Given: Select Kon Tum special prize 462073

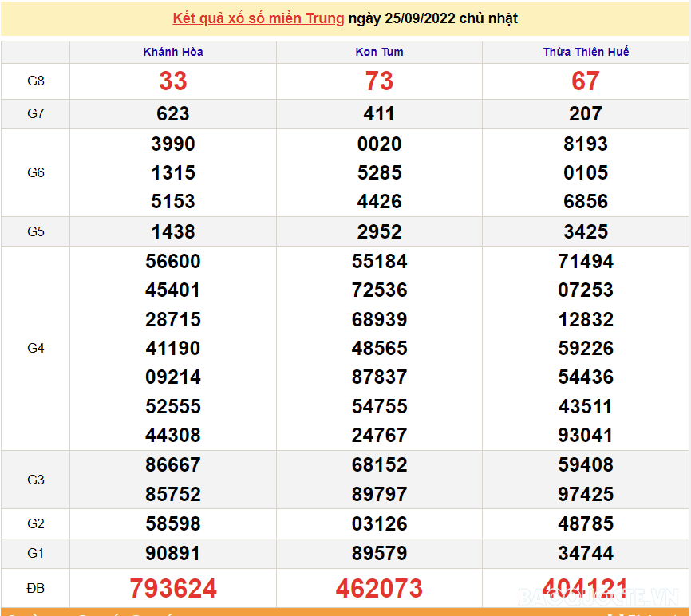Looking at the screenshot, I should pos(379,589).
